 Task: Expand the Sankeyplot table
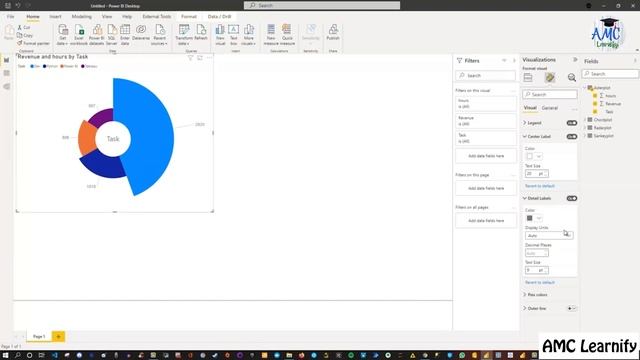coord(585,136)
